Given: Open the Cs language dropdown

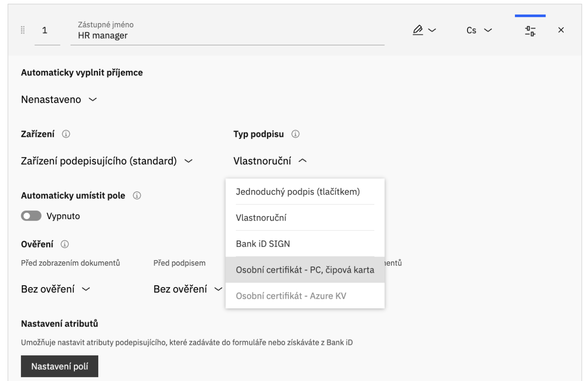Looking at the screenshot, I should coord(479,30).
